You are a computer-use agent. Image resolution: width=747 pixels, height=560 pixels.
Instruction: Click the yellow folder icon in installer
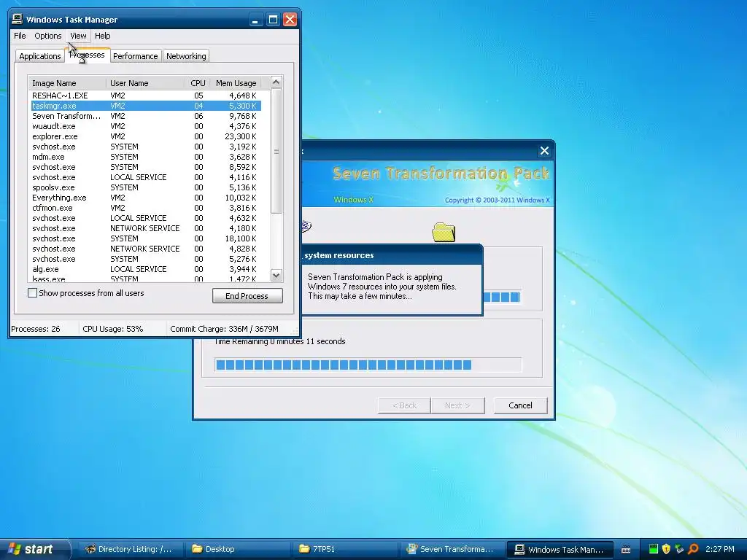click(444, 233)
